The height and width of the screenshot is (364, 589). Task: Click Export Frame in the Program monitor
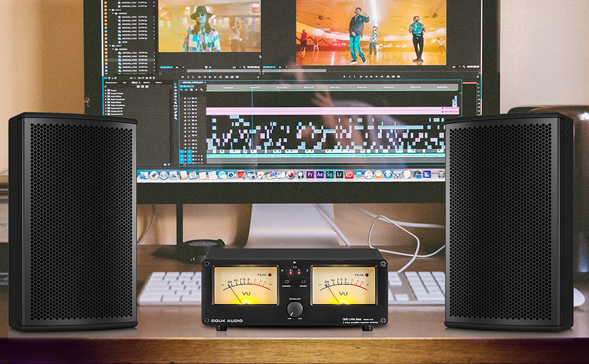click(398, 76)
